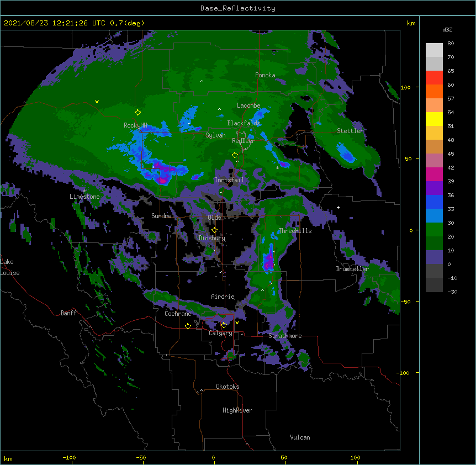Viewport: 476px width, 465px height.
Task: Select the light blue 30-33 dBZ swatch
Action: click(x=434, y=216)
